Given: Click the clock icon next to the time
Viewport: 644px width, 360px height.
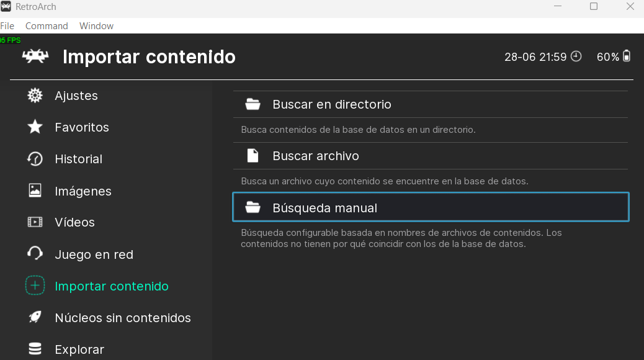Looking at the screenshot, I should [x=576, y=56].
